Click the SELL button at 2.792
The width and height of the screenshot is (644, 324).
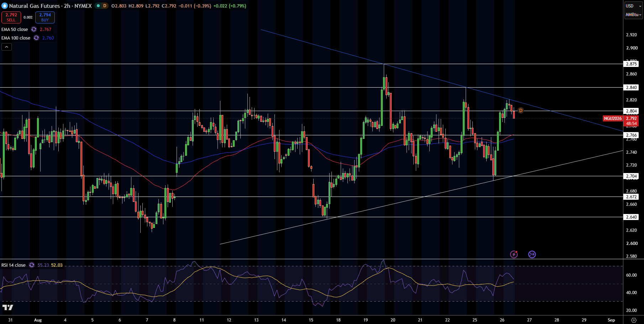[x=11, y=17]
